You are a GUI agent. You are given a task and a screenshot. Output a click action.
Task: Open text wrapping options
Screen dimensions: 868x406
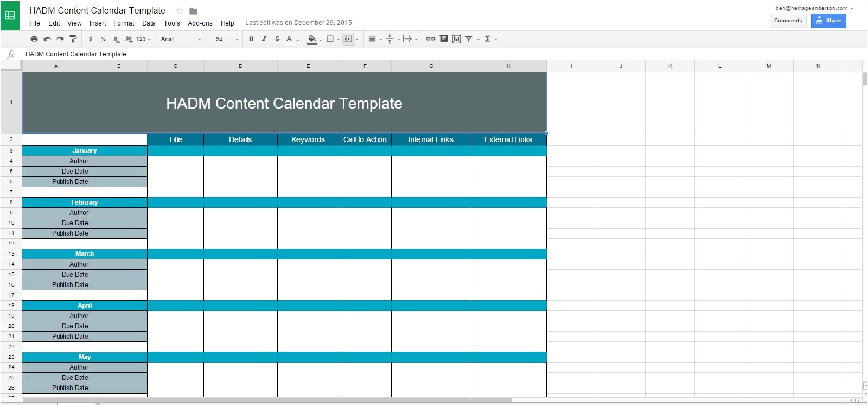(410, 39)
